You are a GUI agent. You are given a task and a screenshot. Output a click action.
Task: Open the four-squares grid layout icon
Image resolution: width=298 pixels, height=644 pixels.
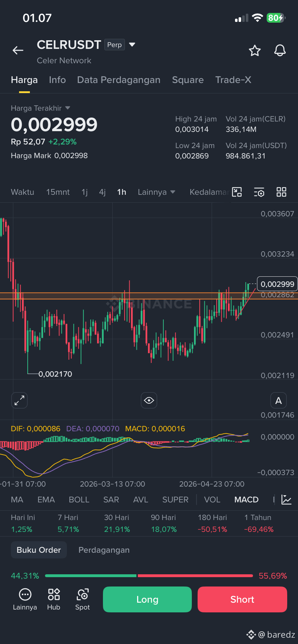click(281, 192)
